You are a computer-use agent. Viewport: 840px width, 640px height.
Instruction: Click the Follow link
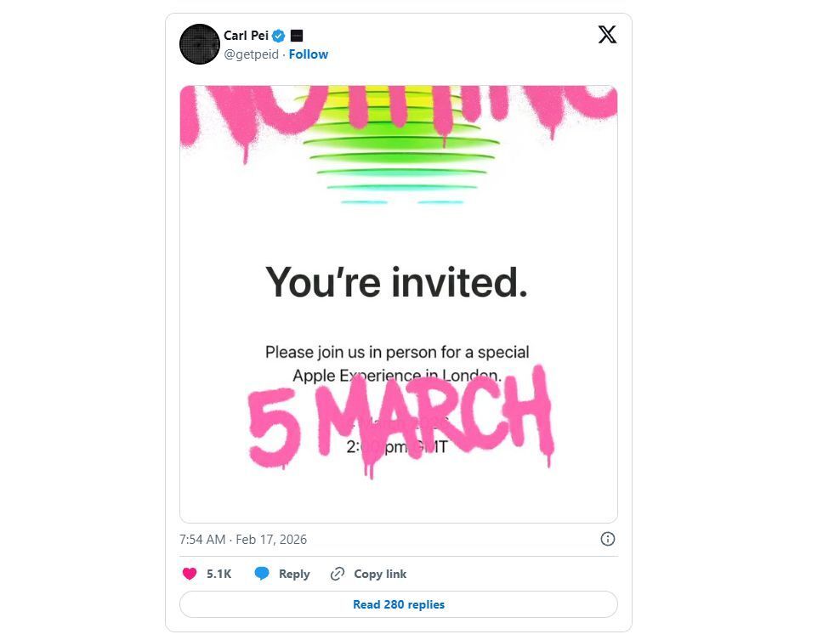click(x=308, y=54)
